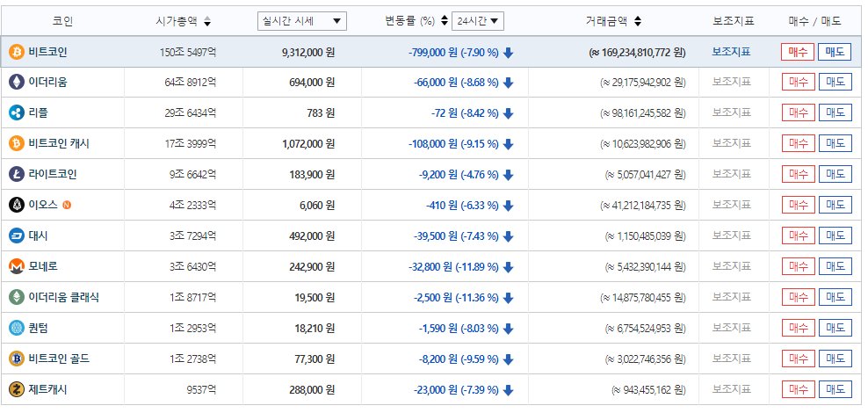Click the Dash coin icon
Screen dimensions: 868x413
[x=16, y=235]
